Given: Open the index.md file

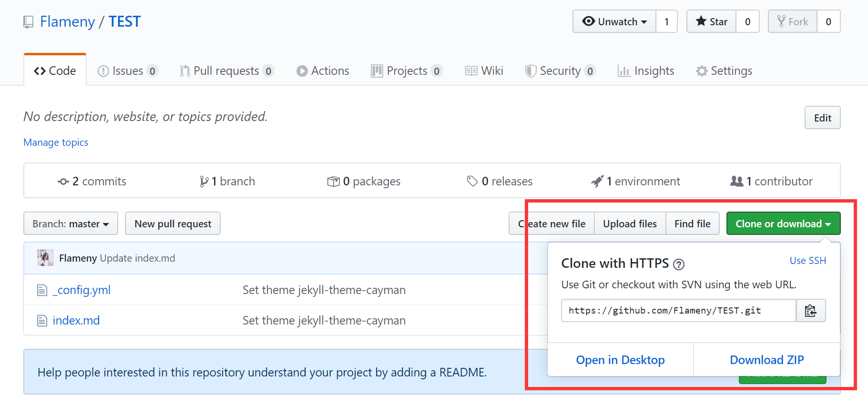Looking at the screenshot, I should pos(76,320).
